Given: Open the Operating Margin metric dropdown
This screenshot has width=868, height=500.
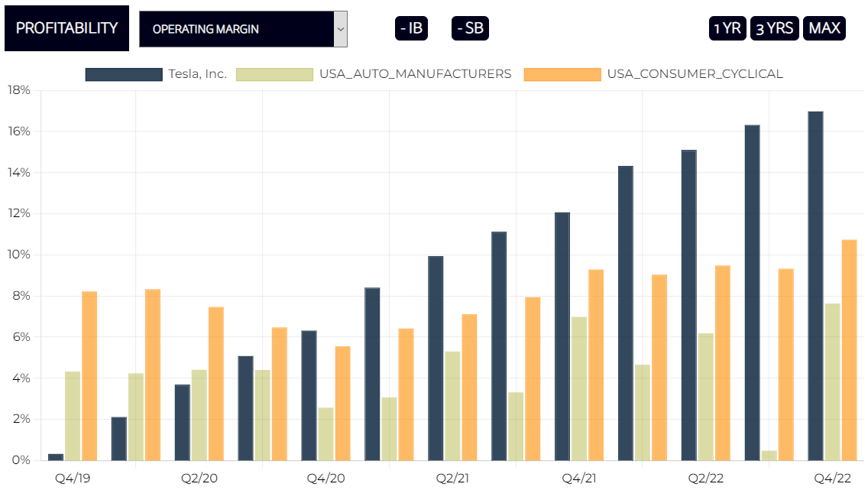Looking at the screenshot, I should tap(237, 29).
